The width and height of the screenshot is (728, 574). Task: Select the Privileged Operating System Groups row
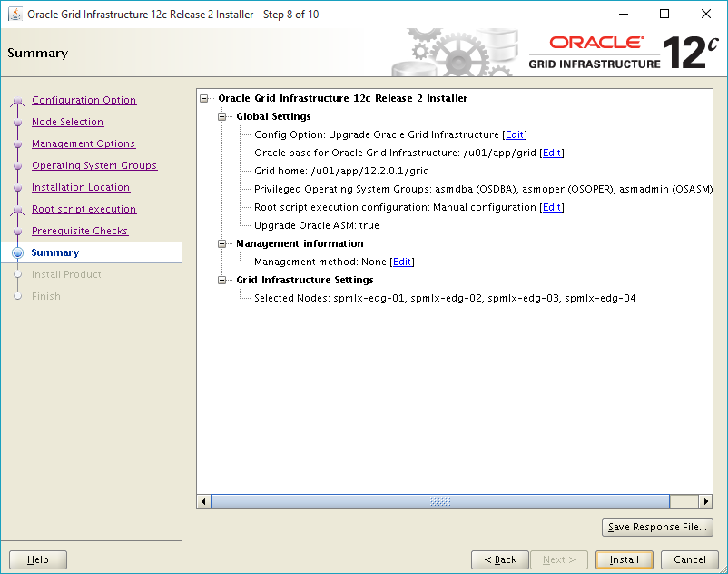[x=483, y=189]
